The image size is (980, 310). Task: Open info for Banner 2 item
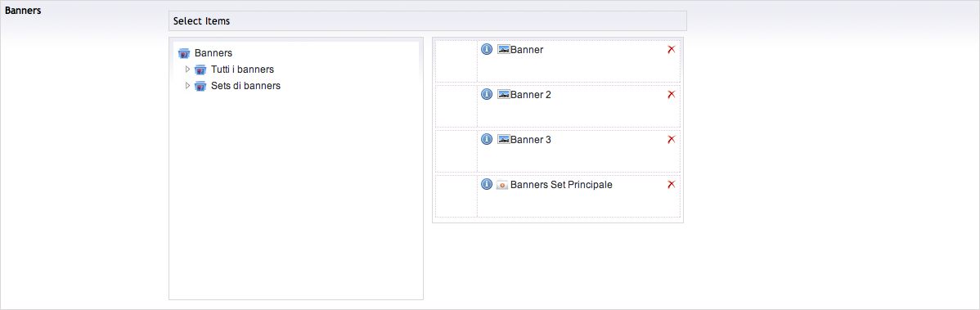tap(486, 94)
